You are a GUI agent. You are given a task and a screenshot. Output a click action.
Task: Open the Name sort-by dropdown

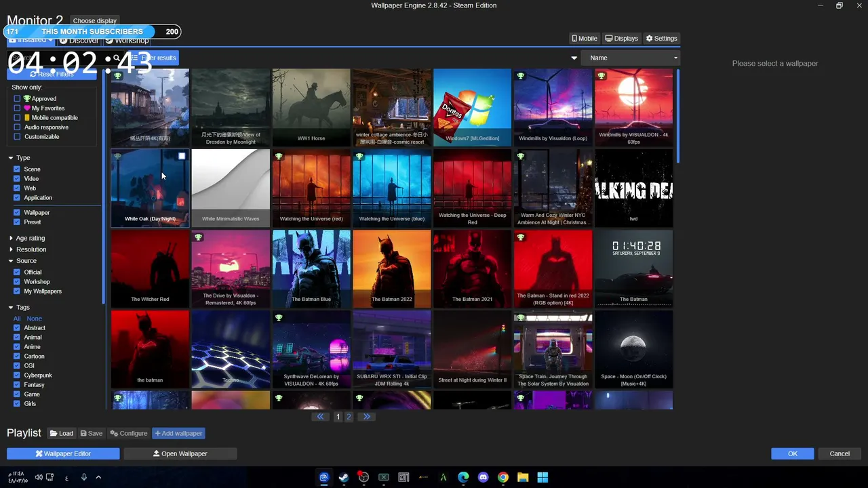[x=630, y=58]
